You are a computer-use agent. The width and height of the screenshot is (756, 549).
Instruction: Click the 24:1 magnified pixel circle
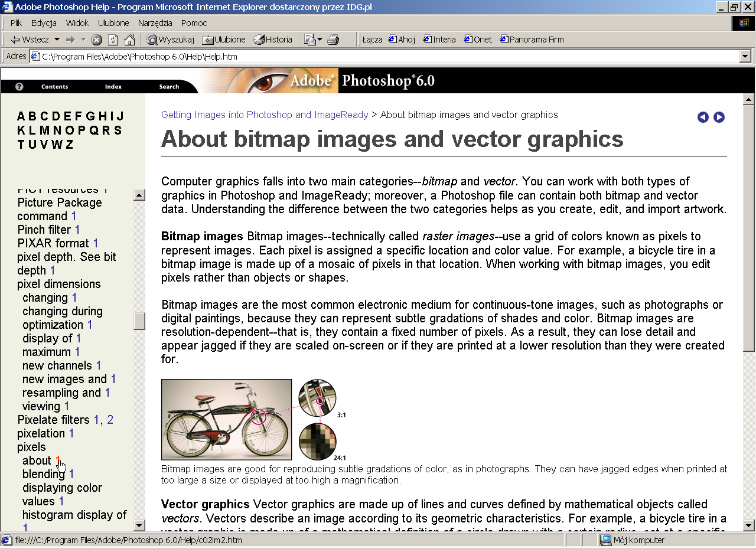(317, 442)
